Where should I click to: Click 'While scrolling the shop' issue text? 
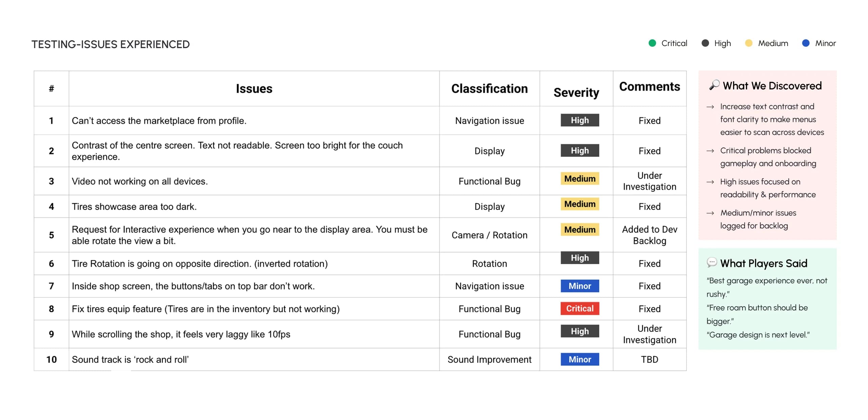[x=181, y=335]
